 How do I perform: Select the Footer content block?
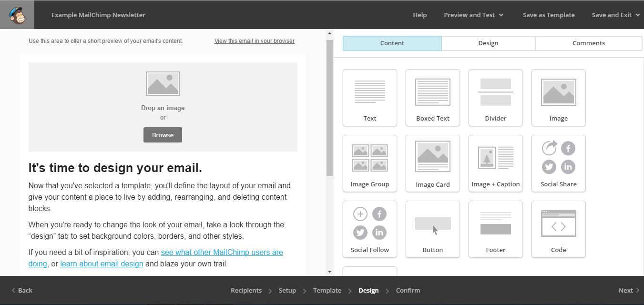point(496,229)
